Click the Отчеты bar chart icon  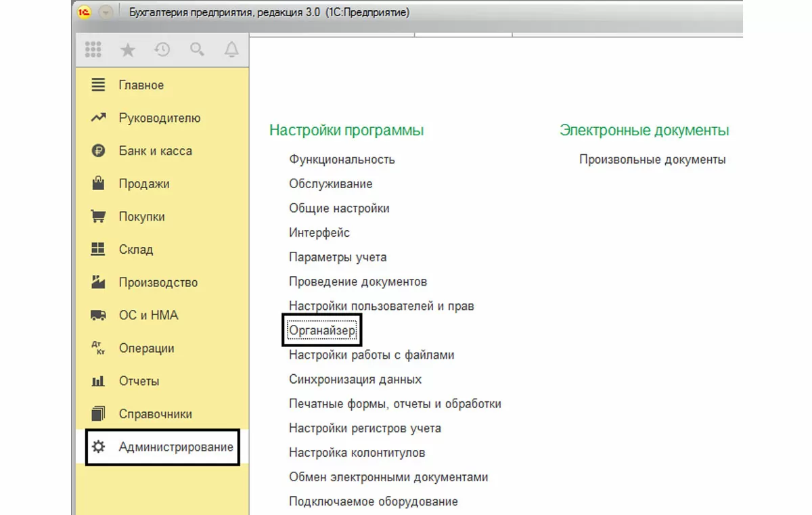point(98,381)
